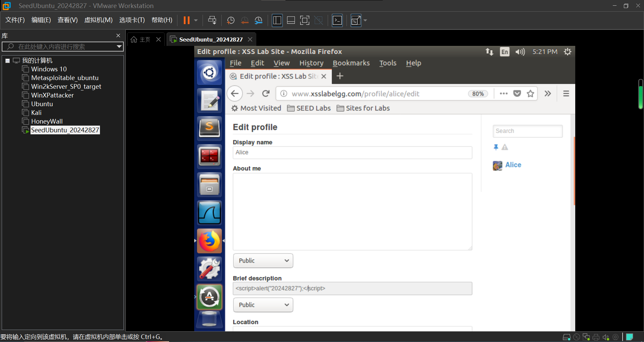Viewport: 644px width, 342px height.
Task: Reload the current Firefox page
Action: tap(266, 93)
